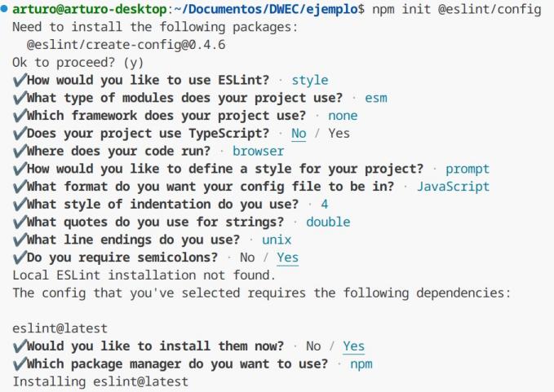Select the underlined "Yes" for requiring semicolons
554x392 pixels.
(287, 258)
